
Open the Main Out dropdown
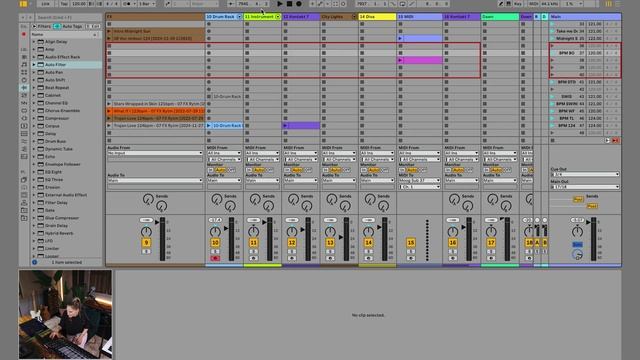[584, 187]
